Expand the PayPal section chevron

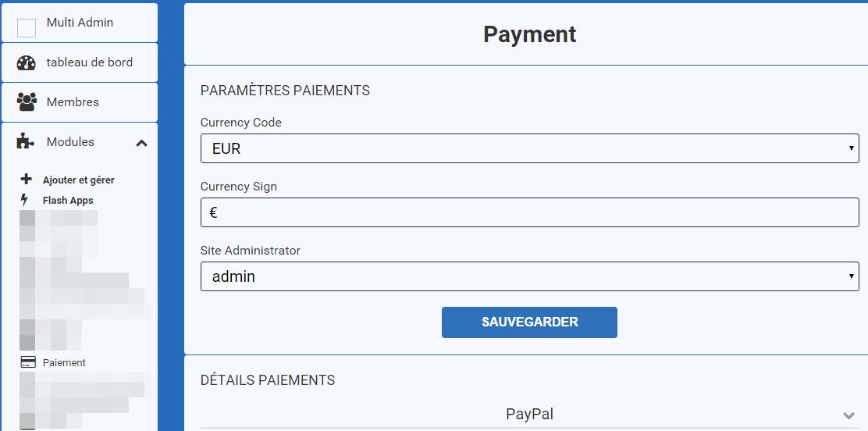(x=849, y=415)
